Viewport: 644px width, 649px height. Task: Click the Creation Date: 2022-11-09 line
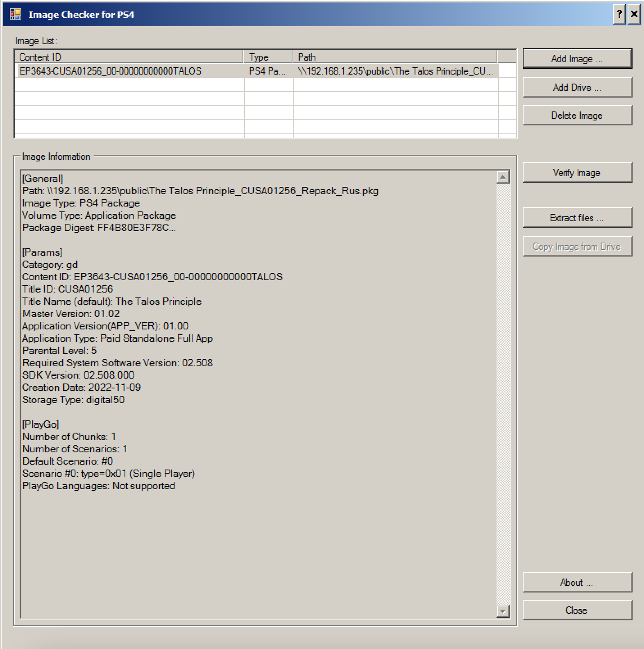coord(82,388)
